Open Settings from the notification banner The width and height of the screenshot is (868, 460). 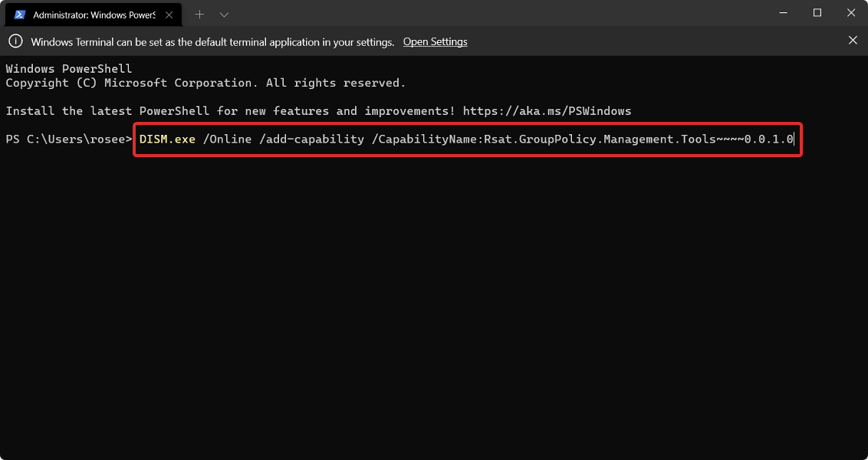435,41
